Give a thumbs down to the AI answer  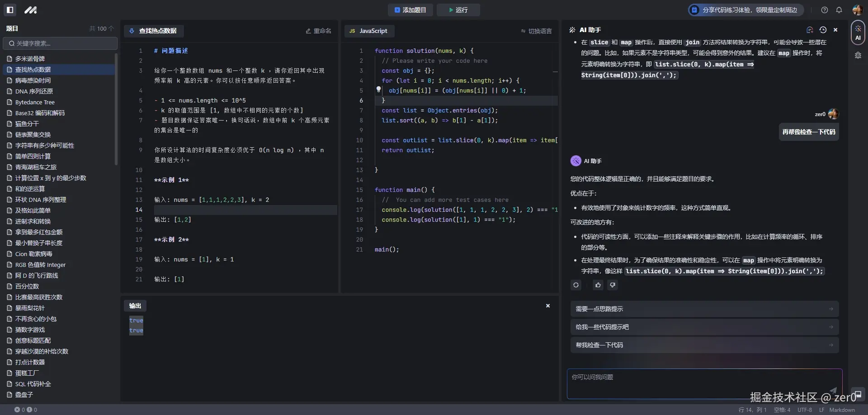pyautogui.click(x=612, y=285)
